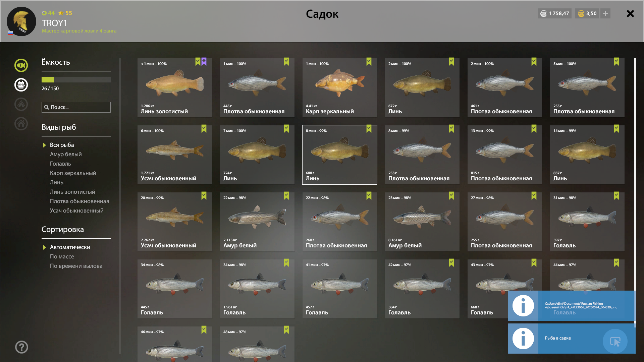Click the keepnet capacity progress bar

pyautogui.click(x=76, y=80)
